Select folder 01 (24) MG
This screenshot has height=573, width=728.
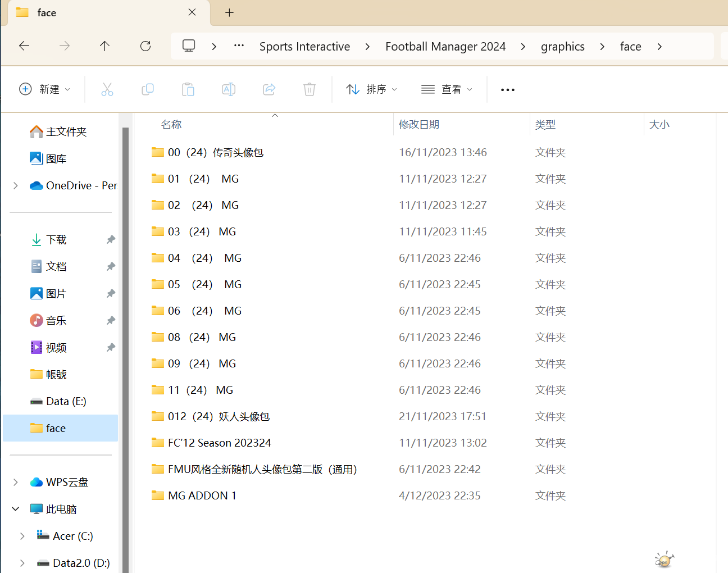(x=195, y=179)
